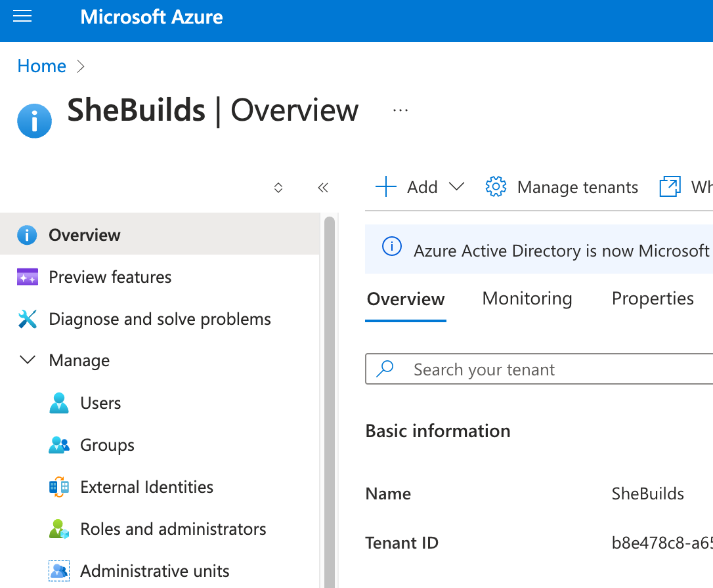Click the sidebar vertical scrollbar

tap(329, 402)
